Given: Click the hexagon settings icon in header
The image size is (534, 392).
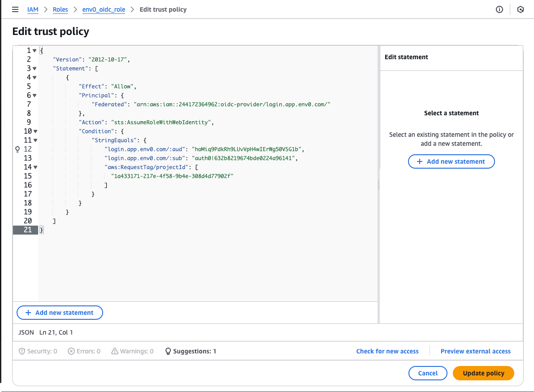Looking at the screenshot, I should pos(521,9).
